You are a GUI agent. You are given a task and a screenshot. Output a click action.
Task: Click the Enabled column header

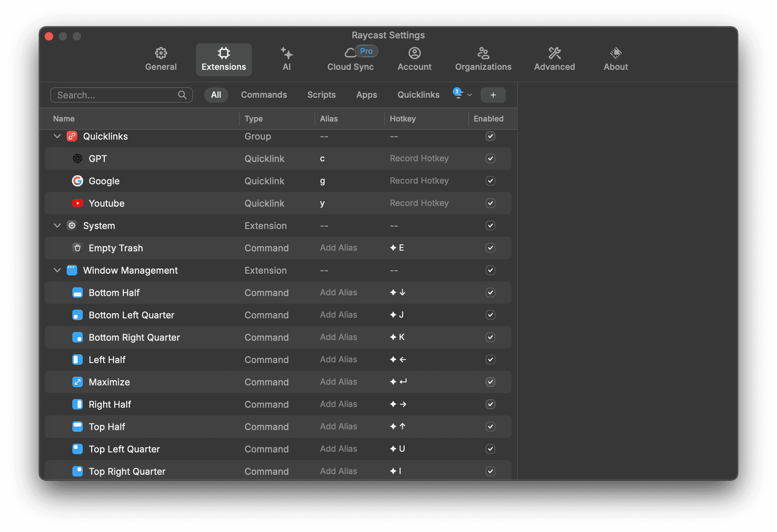point(488,119)
